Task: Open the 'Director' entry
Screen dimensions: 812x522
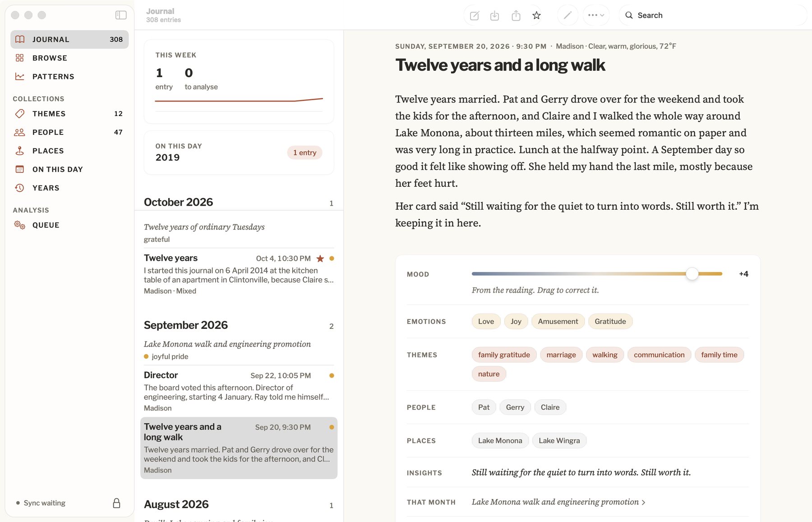Action: click(x=239, y=391)
